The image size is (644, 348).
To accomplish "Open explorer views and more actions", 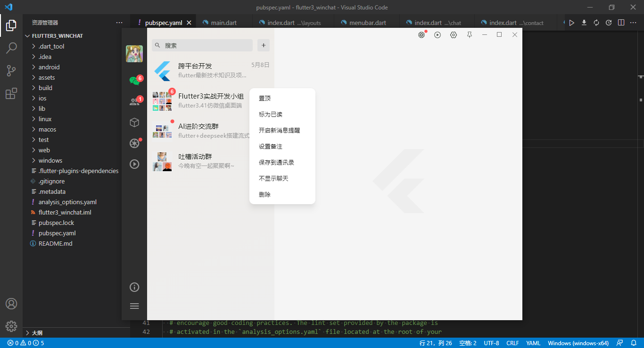I will (119, 23).
